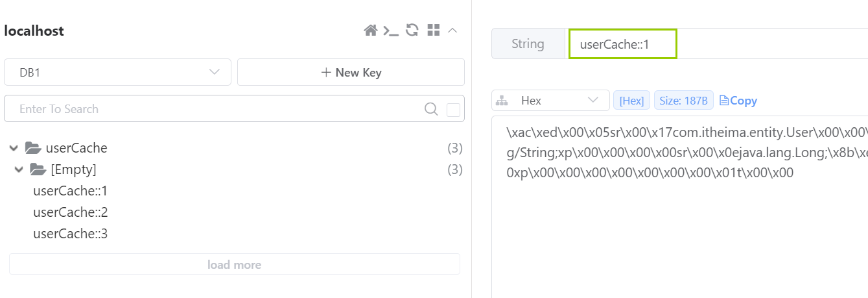Collapse the localhost connection panel
868x298 pixels.
[453, 31]
